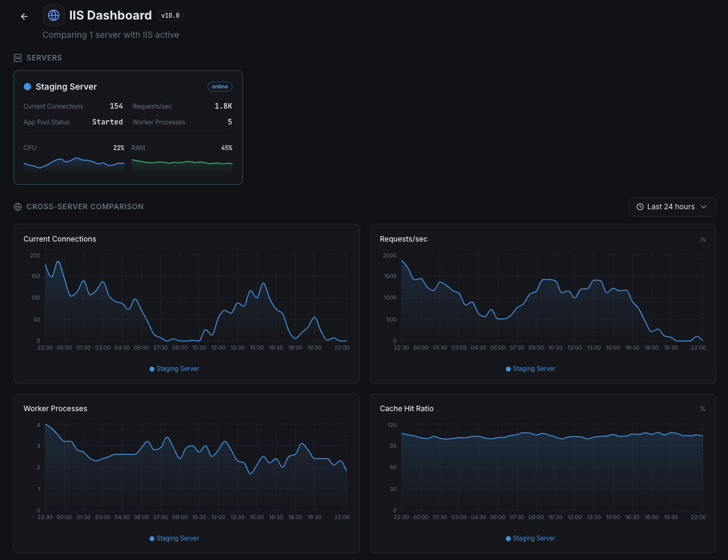
Task: Click the online status badge
Action: pyautogui.click(x=220, y=87)
